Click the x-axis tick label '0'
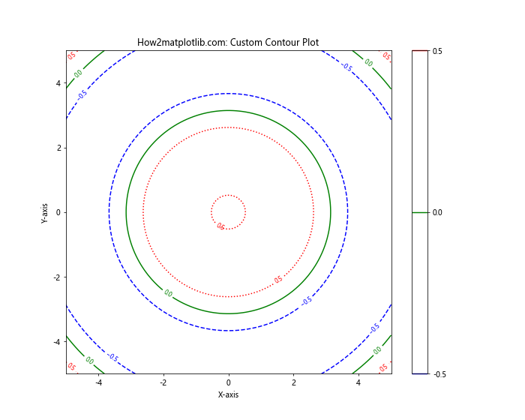Image resolution: width=525 pixels, height=420 pixels. coord(229,382)
